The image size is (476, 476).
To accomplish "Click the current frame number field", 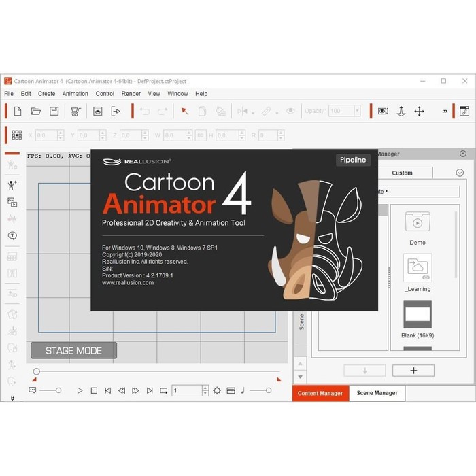I will pyautogui.click(x=187, y=390).
